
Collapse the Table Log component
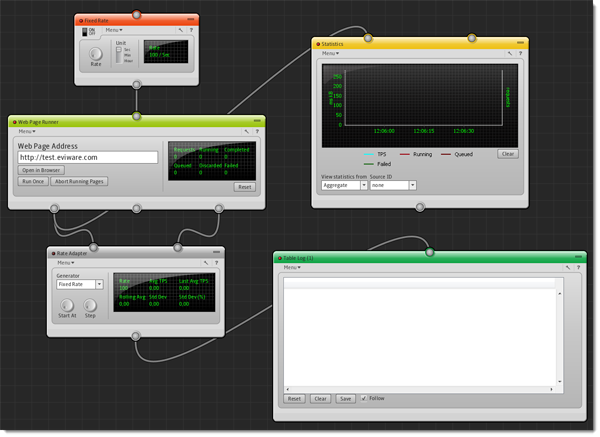(x=579, y=256)
